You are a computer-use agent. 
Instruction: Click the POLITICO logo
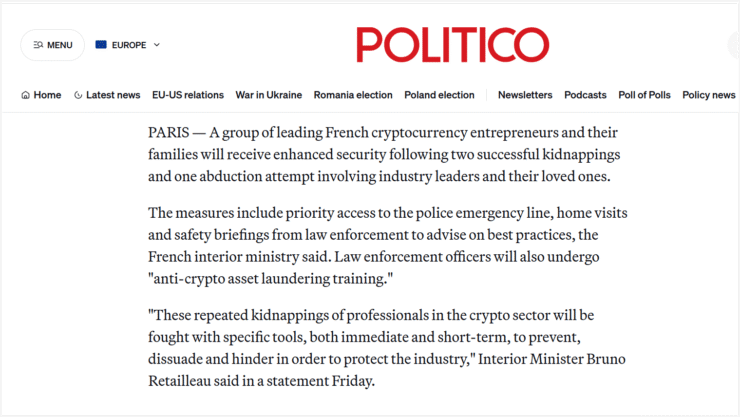point(453,44)
